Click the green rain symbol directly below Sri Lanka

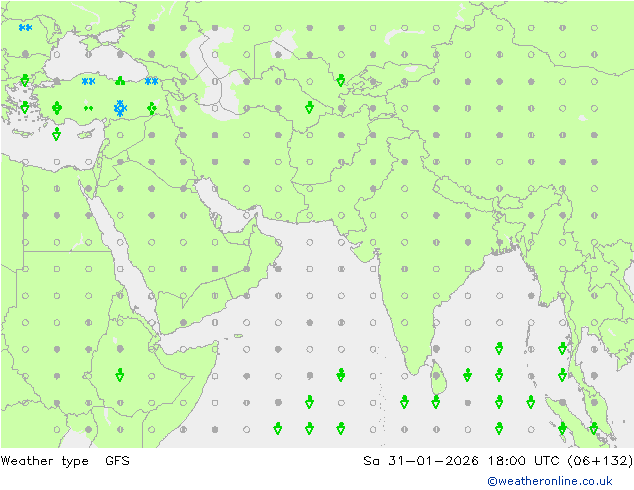point(435,402)
